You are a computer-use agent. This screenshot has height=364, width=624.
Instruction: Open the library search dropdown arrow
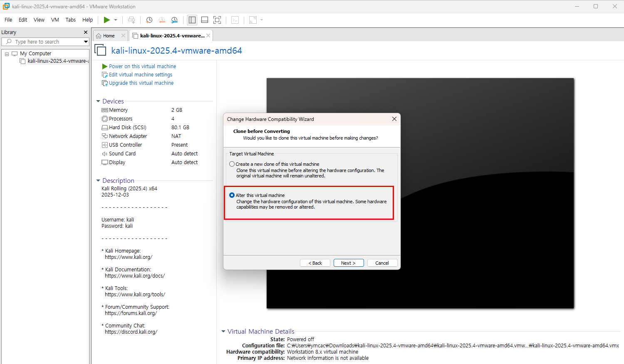[86, 42]
